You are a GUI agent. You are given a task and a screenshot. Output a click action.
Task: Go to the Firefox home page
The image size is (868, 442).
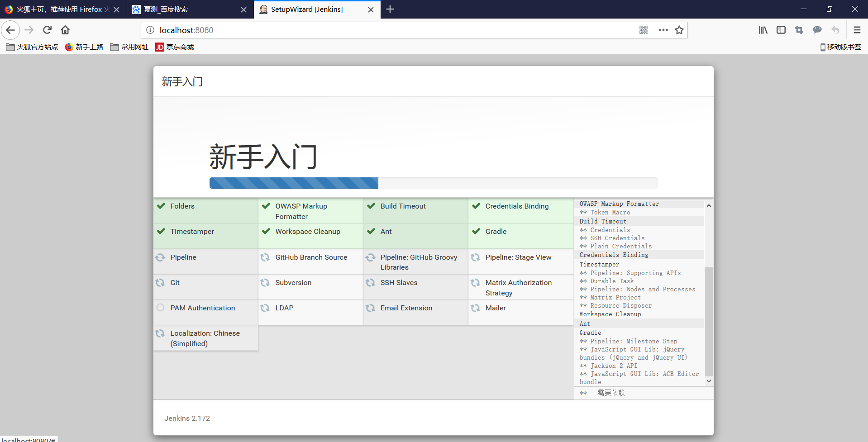point(65,30)
